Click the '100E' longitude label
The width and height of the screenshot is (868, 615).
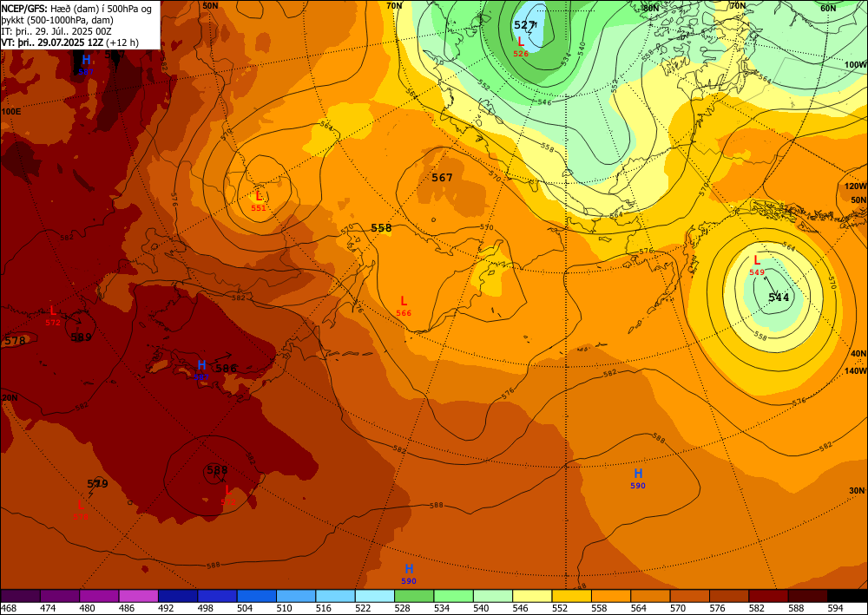(11, 111)
